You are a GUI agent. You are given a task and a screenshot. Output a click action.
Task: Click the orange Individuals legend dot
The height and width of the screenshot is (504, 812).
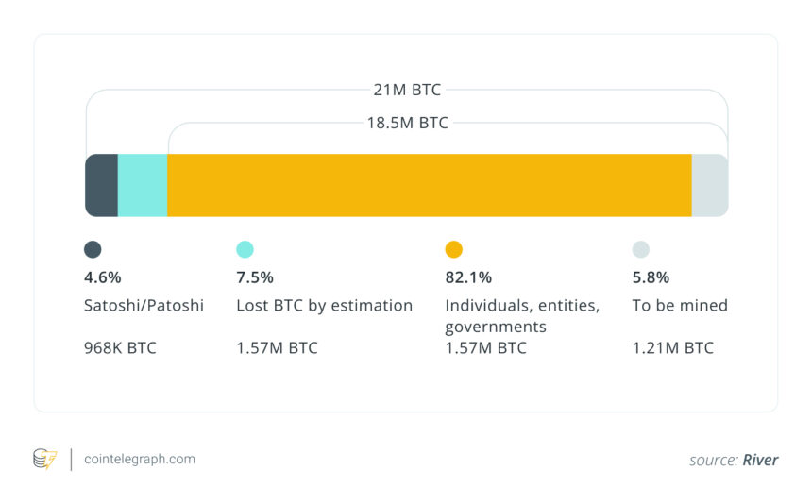point(454,250)
